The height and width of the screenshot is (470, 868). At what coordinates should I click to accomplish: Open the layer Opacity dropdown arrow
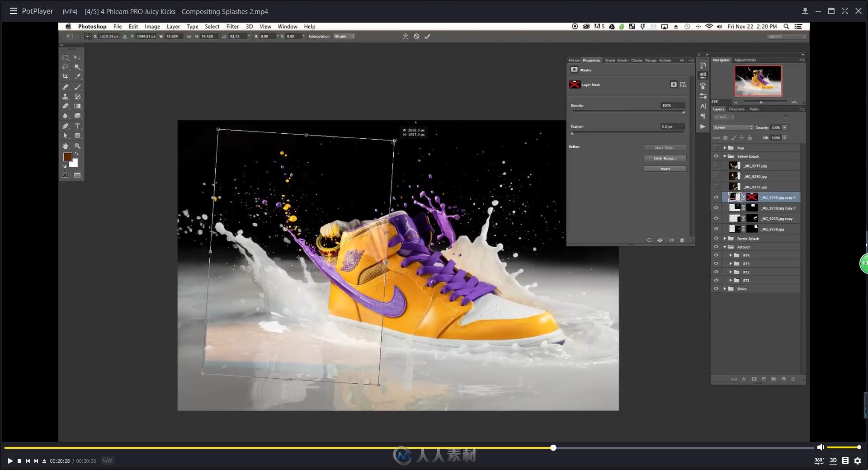point(785,127)
